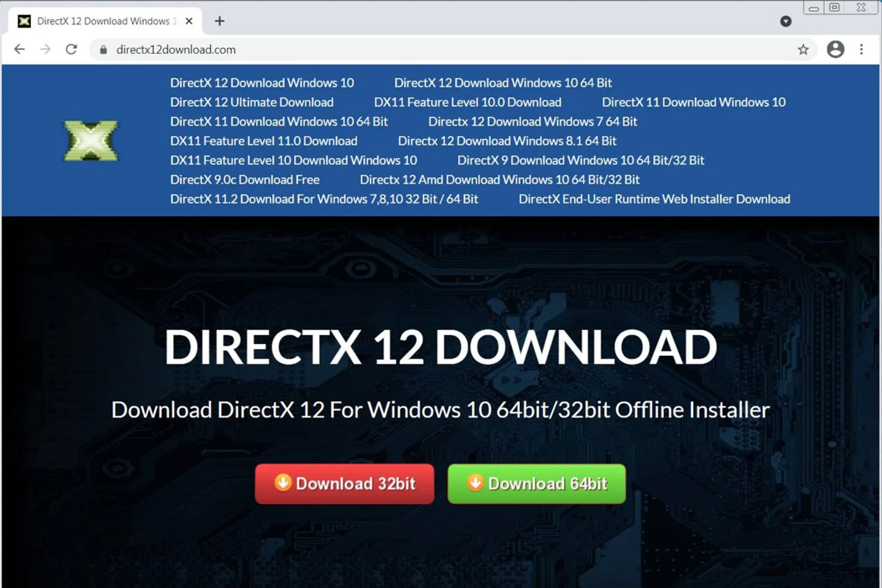This screenshot has height=588, width=882.
Task: Open the user profile avatar icon
Action: (x=835, y=49)
